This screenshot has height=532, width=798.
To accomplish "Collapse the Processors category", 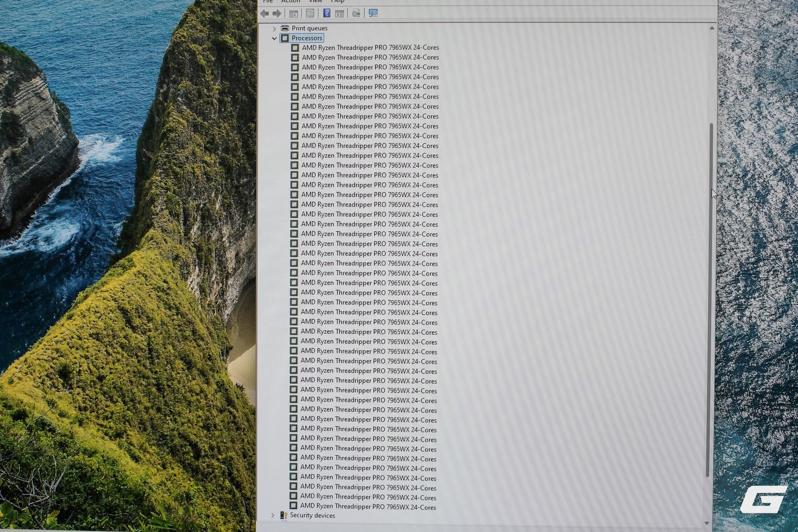I will click(274, 38).
